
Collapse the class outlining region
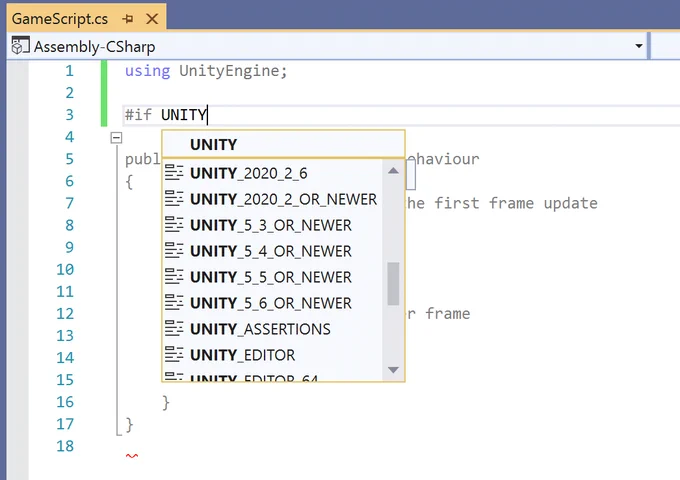(116, 138)
